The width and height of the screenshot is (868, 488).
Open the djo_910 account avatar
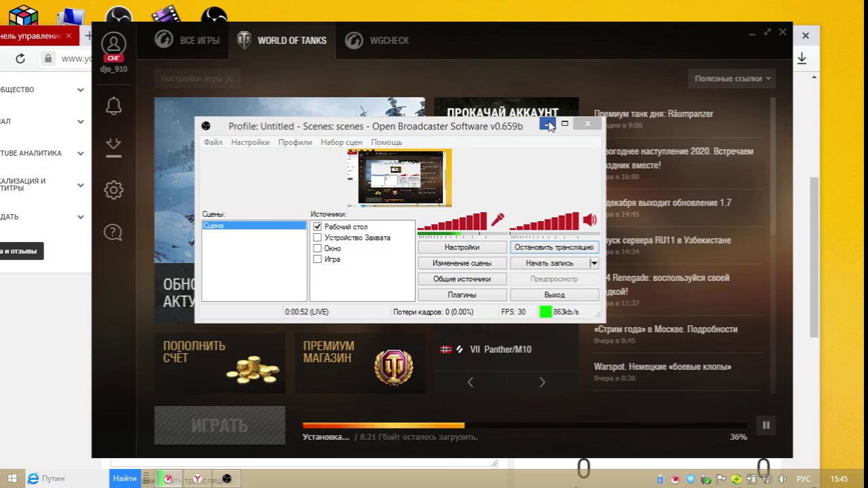(x=113, y=44)
